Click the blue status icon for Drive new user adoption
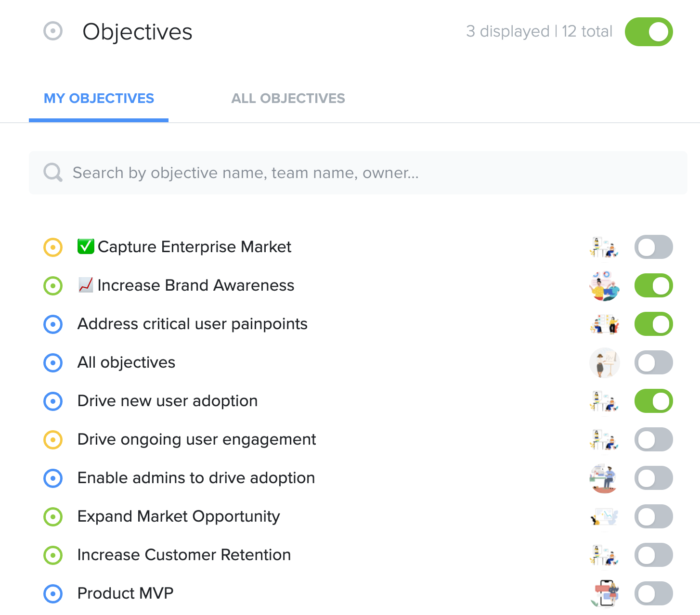 pyautogui.click(x=53, y=401)
